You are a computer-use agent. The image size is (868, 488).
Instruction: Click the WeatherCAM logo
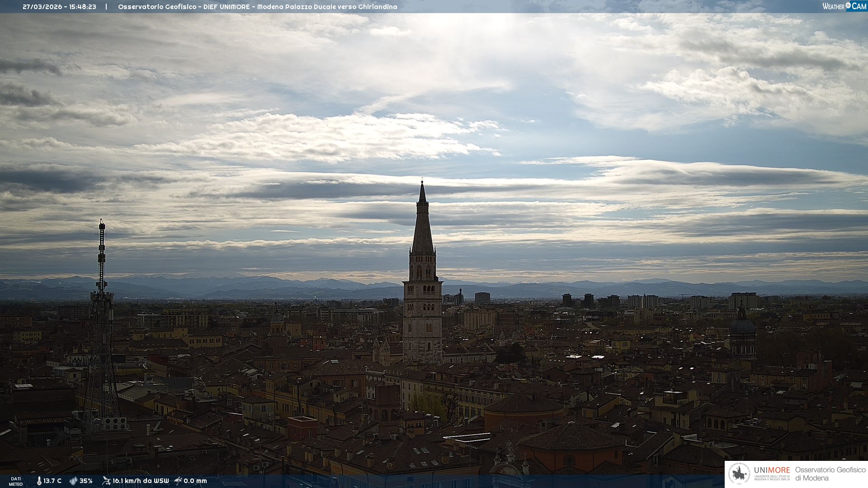tap(844, 6)
